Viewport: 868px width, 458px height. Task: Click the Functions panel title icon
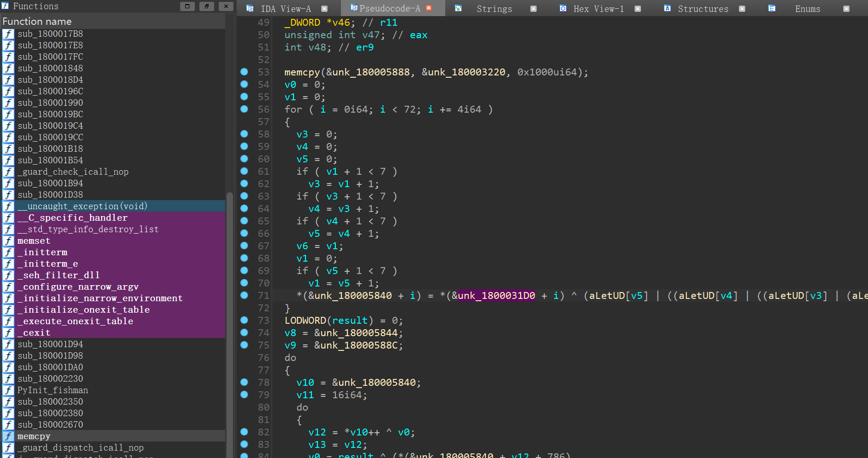tap(6, 6)
